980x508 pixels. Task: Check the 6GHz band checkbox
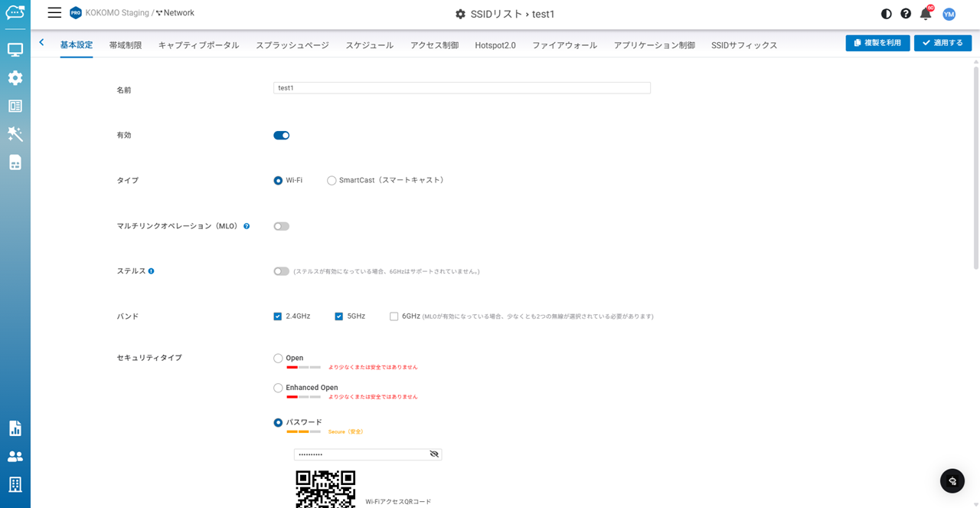(x=394, y=316)
